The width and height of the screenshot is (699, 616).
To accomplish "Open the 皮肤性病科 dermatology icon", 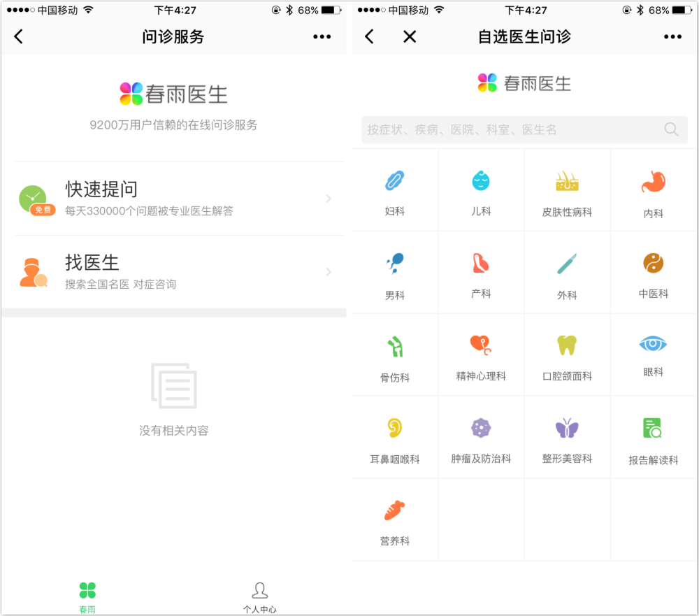I will tap(567, 182).
